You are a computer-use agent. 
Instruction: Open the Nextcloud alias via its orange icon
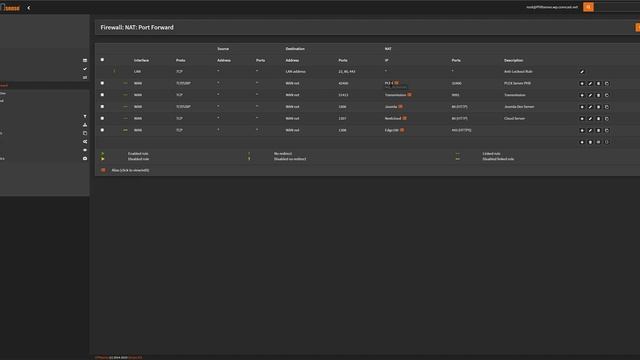click(x=404, y=118)
